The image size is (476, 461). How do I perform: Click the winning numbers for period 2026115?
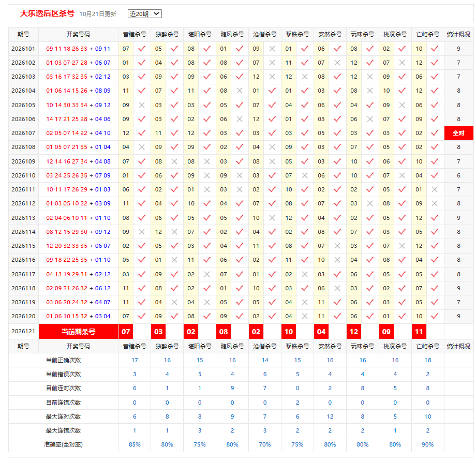78,246
